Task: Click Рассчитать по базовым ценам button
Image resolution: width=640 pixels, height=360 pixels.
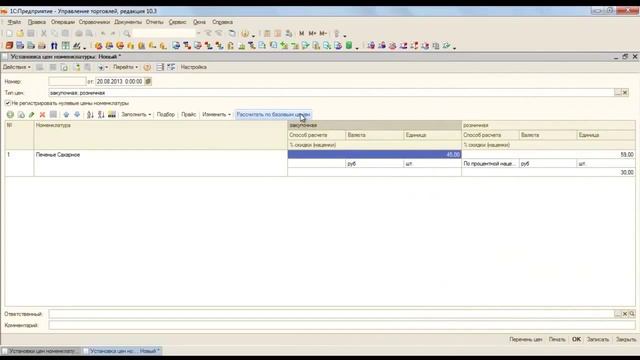Action: pos(273,115)
